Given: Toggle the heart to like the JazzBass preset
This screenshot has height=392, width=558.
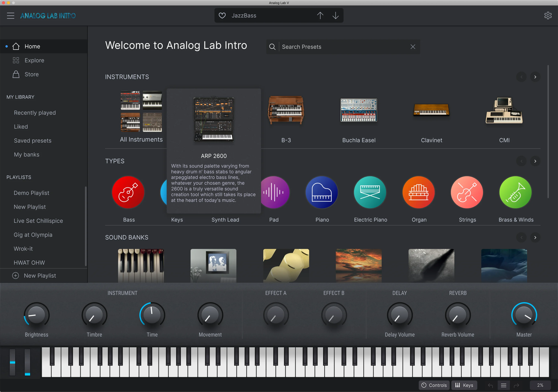Looking at the screenshot, I should pyautogui.click(x=222, y=15).
